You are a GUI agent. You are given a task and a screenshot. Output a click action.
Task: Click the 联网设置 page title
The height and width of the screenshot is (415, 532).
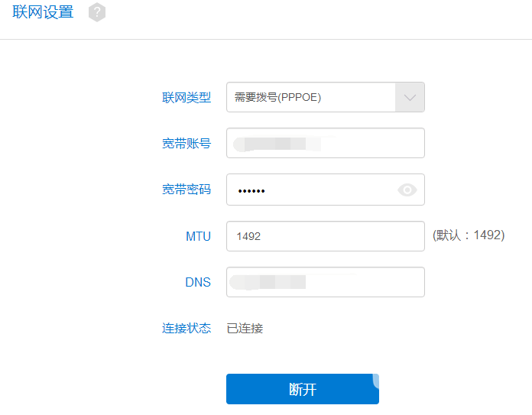(43, 12)
